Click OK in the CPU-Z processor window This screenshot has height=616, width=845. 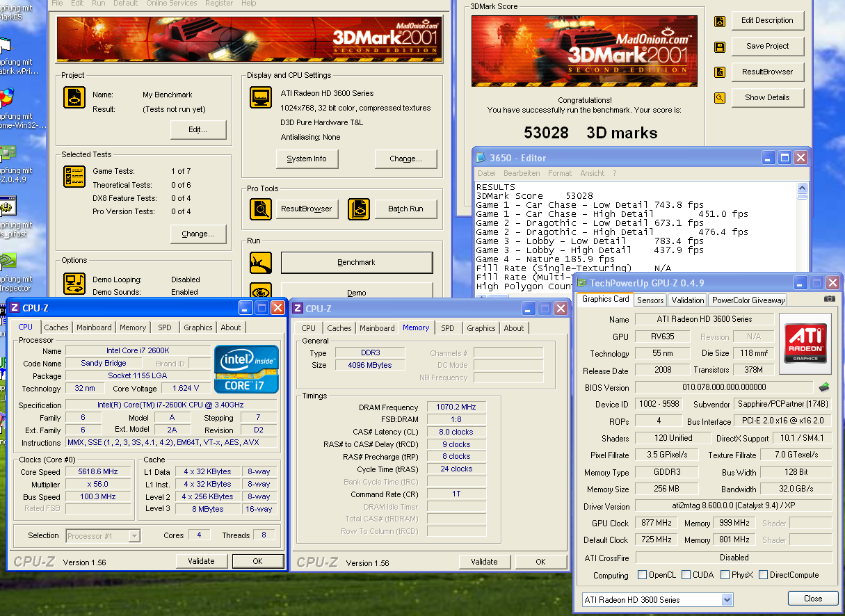257,561
